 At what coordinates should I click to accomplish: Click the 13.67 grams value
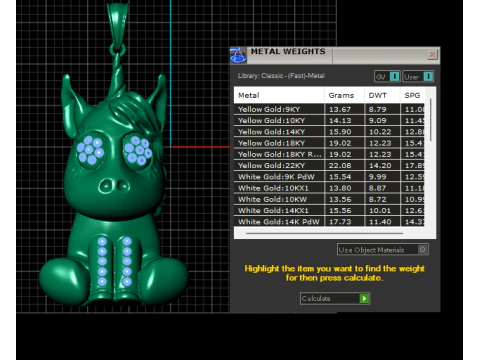tap(340, 109)
